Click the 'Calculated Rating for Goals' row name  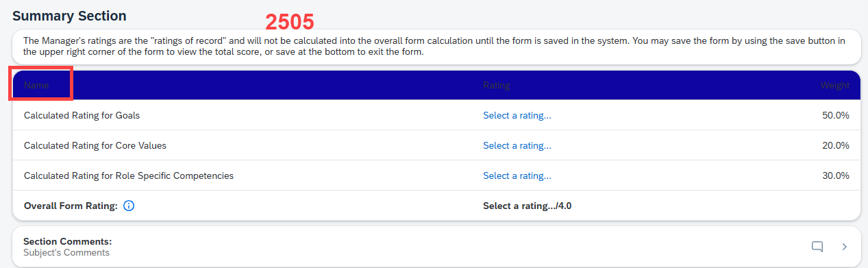tap(82, 115)
